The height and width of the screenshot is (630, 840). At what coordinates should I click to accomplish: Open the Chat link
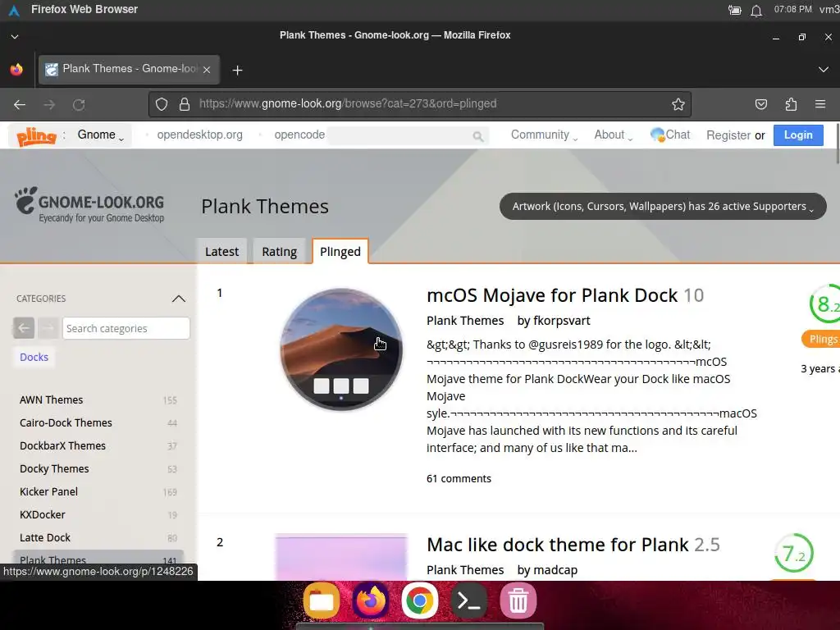click(670, 135)
